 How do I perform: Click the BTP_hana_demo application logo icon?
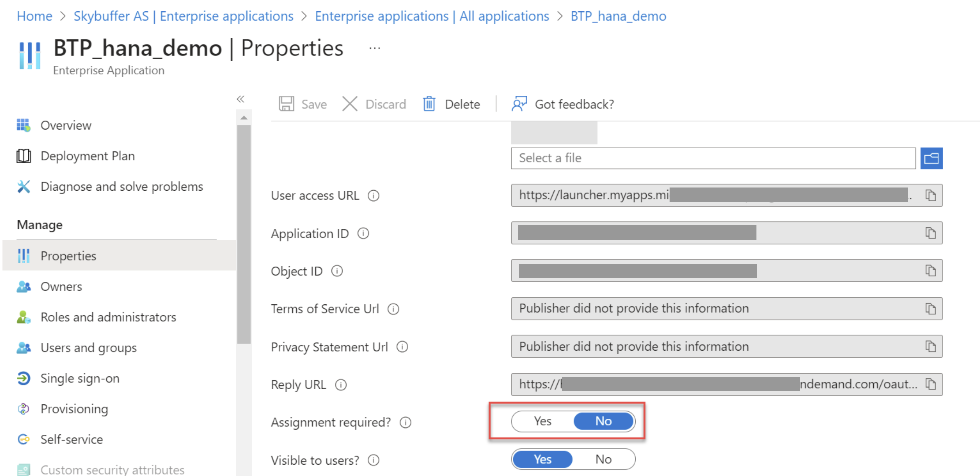(30, 55)
